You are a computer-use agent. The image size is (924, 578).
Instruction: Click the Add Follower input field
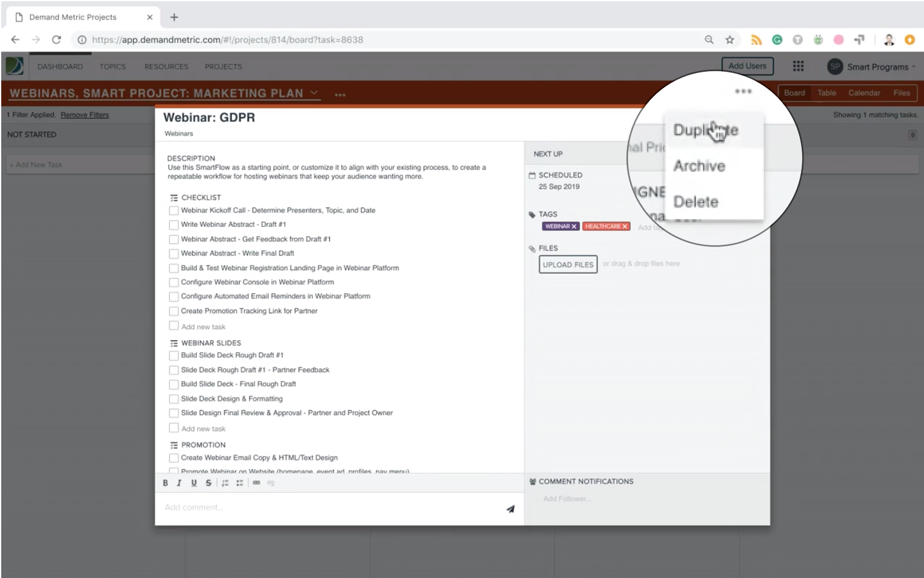point(567,499)
